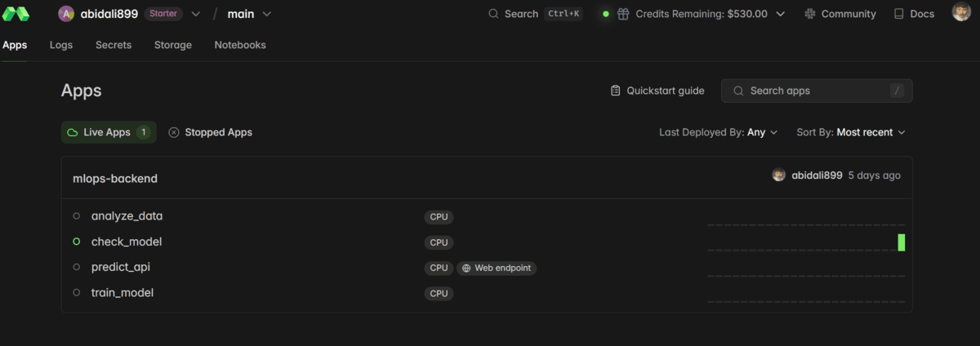The image size is (980, 346).
Task: Open the Search Ctrl+K box
Action: point(535,14)
